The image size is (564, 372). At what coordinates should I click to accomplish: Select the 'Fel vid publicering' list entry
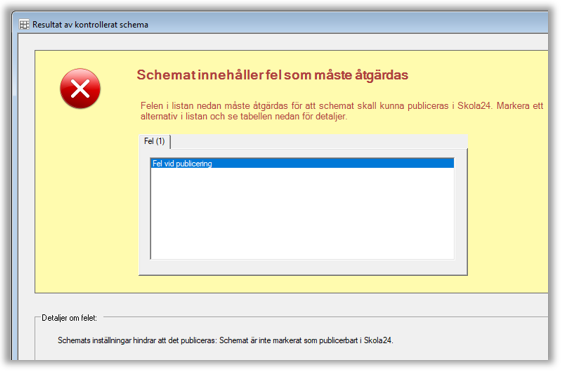[302, 163]
